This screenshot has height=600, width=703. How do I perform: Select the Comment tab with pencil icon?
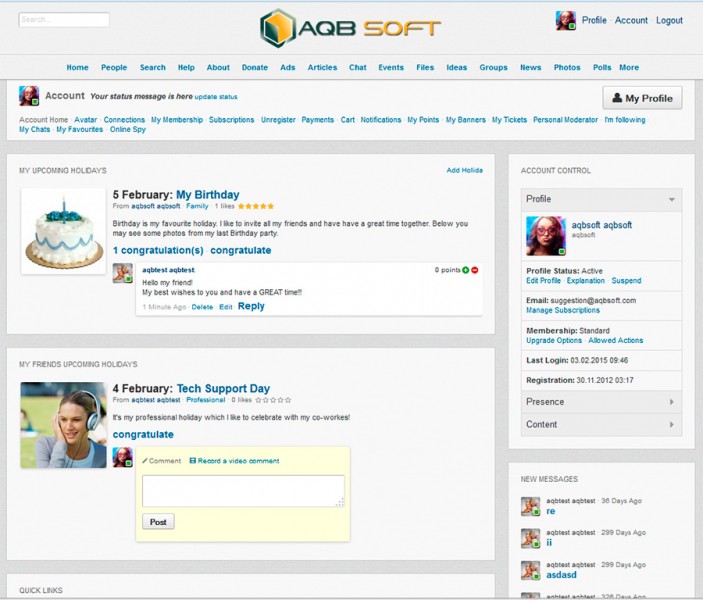(x=162, y=461)
